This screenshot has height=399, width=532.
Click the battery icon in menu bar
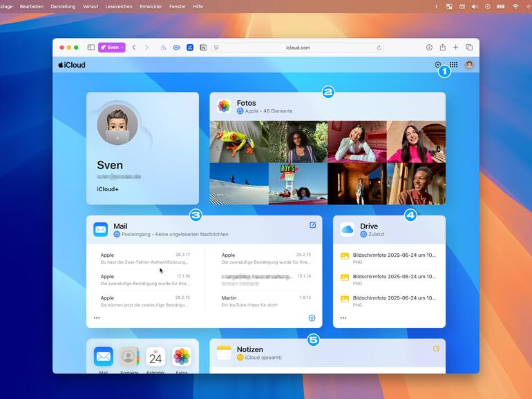coord(501,6)
